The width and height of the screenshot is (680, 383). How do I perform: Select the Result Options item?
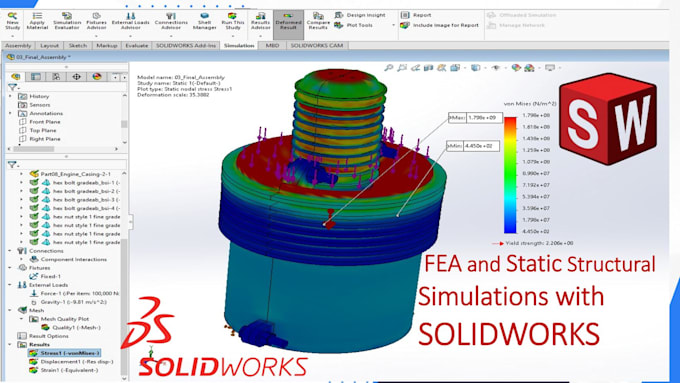point(42,336)
